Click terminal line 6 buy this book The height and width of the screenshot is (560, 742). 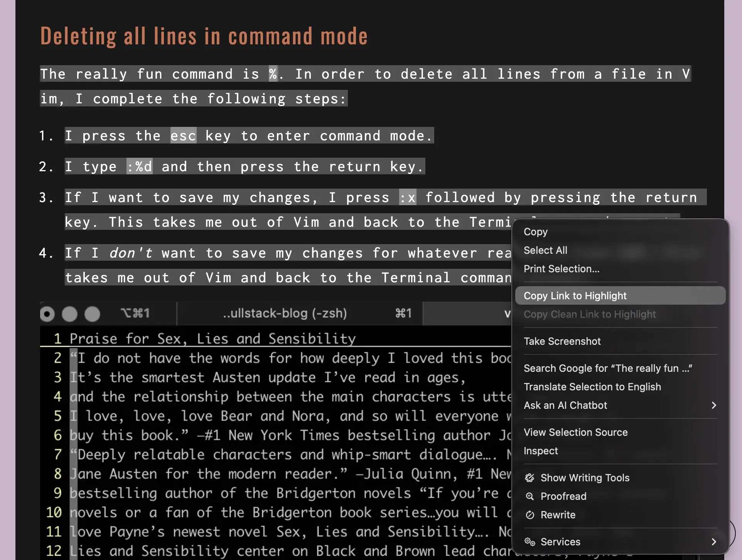pos(290,435)
